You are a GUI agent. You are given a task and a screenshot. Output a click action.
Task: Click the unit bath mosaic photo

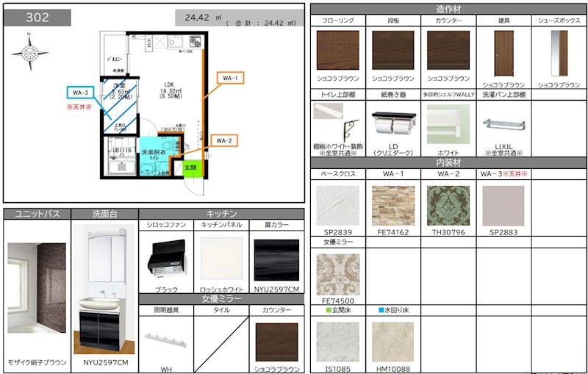pyautogui.click(x=37, y=287)
